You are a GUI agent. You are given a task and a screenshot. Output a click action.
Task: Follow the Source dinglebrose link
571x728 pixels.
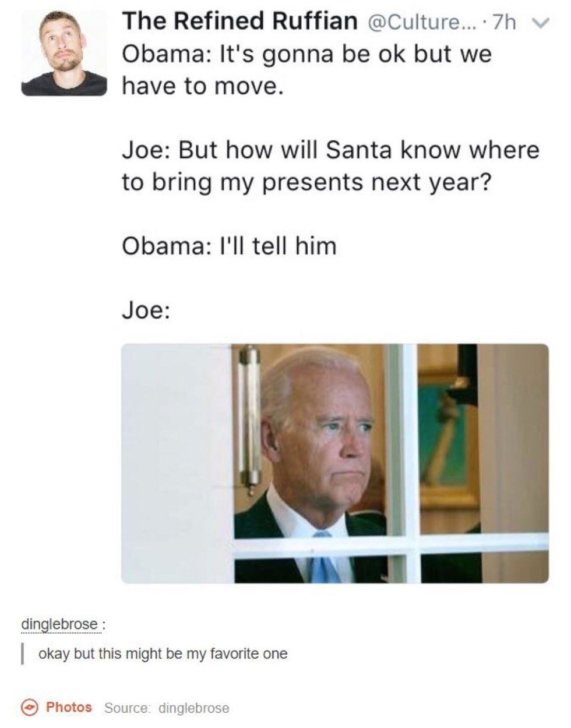[194, 708]
